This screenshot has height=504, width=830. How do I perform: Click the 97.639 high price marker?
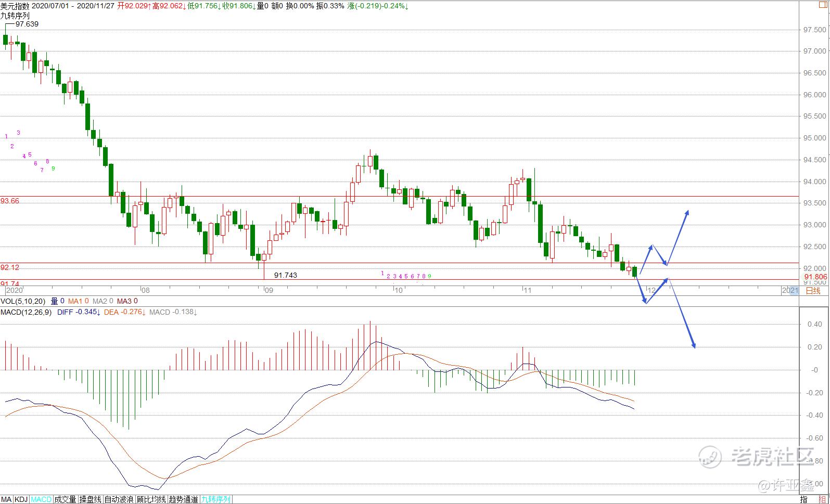[x=27, y=24]
